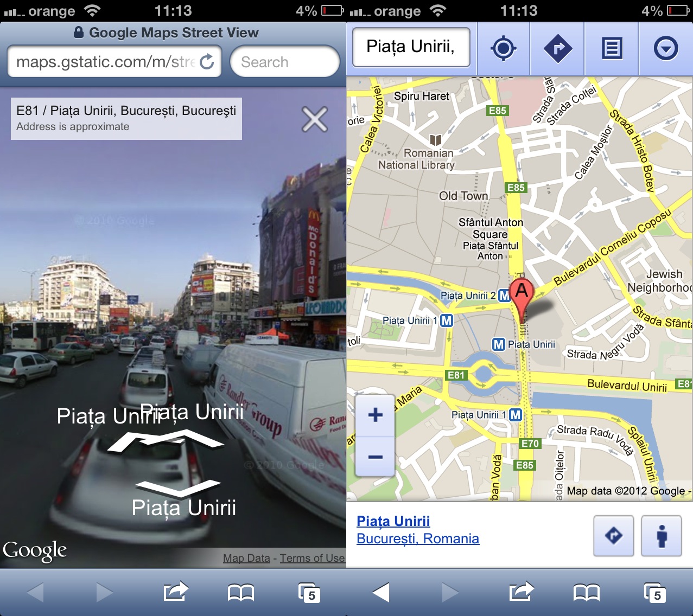Screen dimensions: 693x616
Task: Zoom in on the map
Action: coord(375,415)
